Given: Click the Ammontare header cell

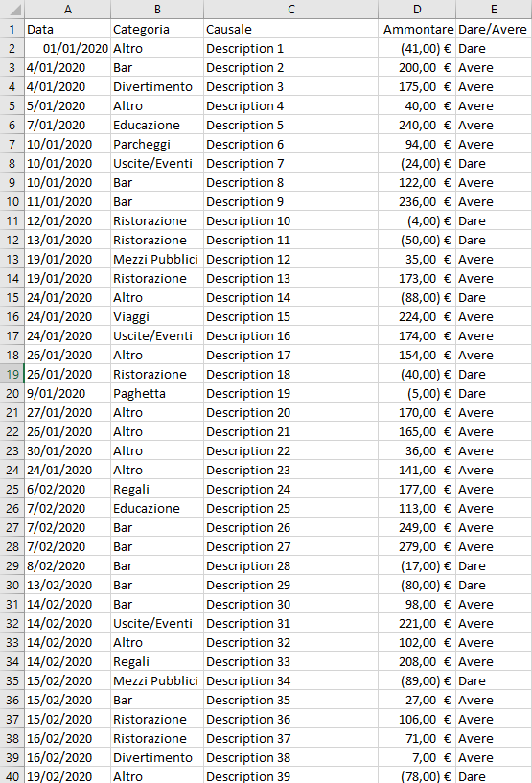Looking at the screenshot, I should [417, 29].
